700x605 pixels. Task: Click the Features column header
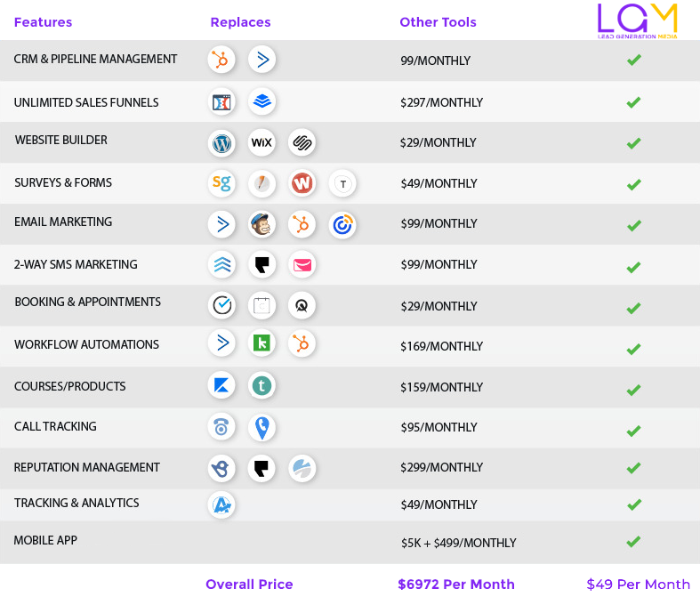pos(43,22)
